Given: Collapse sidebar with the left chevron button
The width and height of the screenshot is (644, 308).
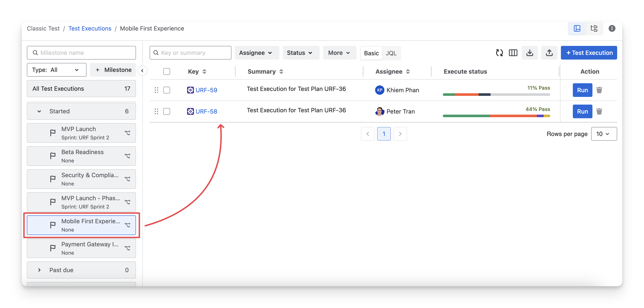Looking at the screenshot, I should point(142,71).
